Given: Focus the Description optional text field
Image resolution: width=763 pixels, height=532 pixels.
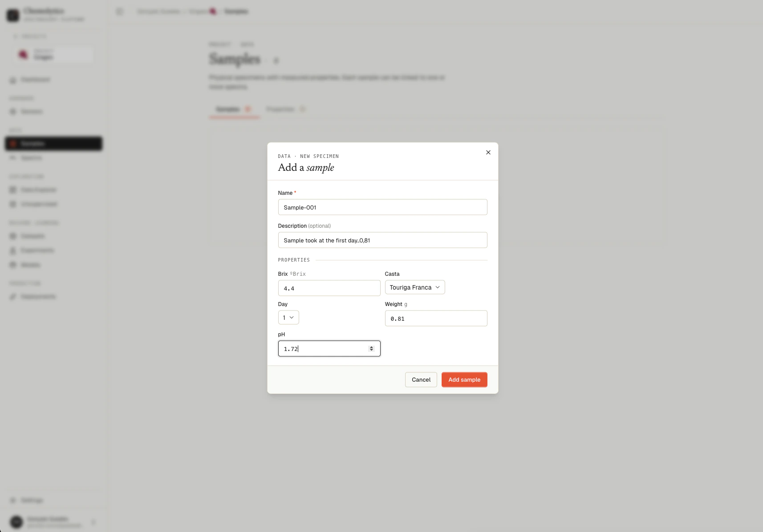Looking at the screenshot, I should [382, 240].
